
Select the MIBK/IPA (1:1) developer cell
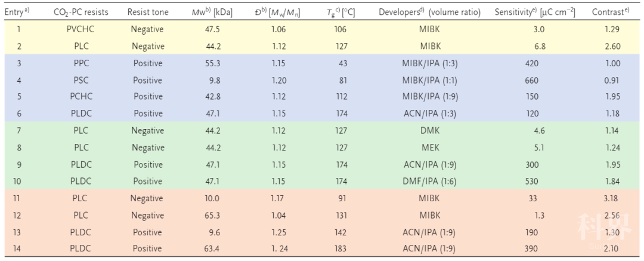(430, 80)
